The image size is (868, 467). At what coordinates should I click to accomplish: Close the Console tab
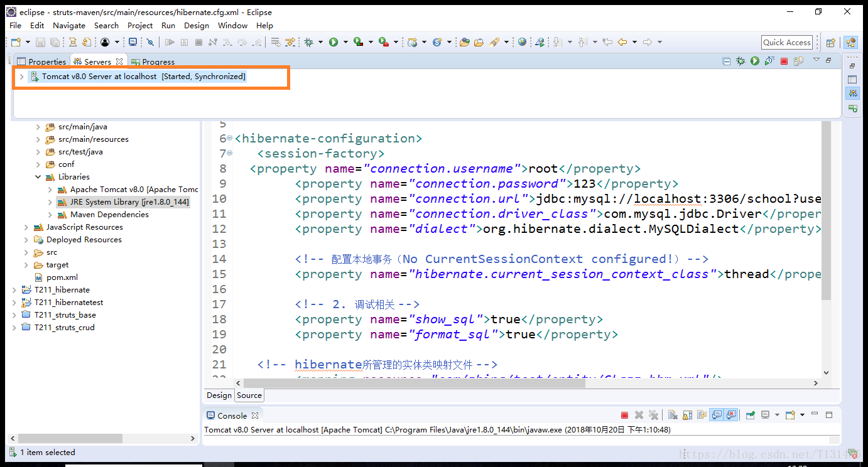coord(254,416)
